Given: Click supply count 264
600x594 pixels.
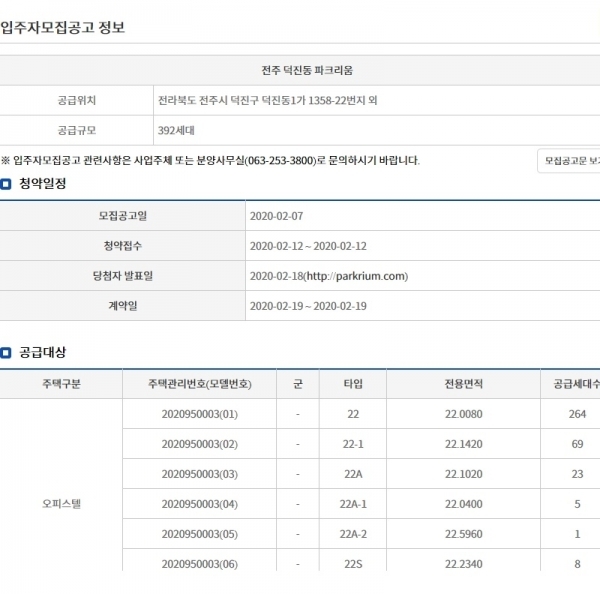Looking at the screenshot, I should point(577,414).
